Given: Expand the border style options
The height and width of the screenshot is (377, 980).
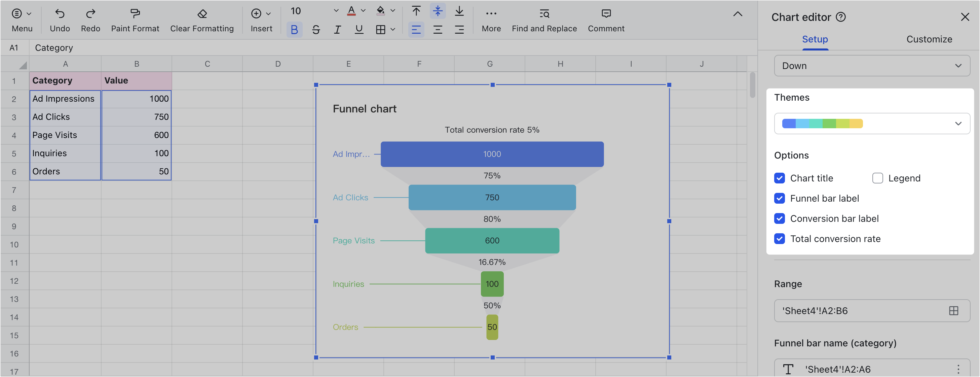Looking at the screenshot, I should (x=393, y=29).
